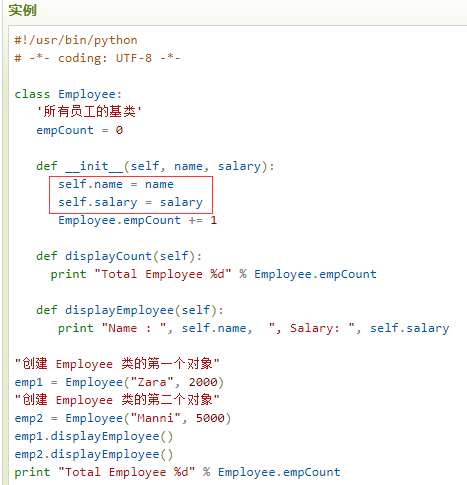The image size is (467, 485).
Task: Click the def displayEmployee(self) line
Action: pos(130,310)
